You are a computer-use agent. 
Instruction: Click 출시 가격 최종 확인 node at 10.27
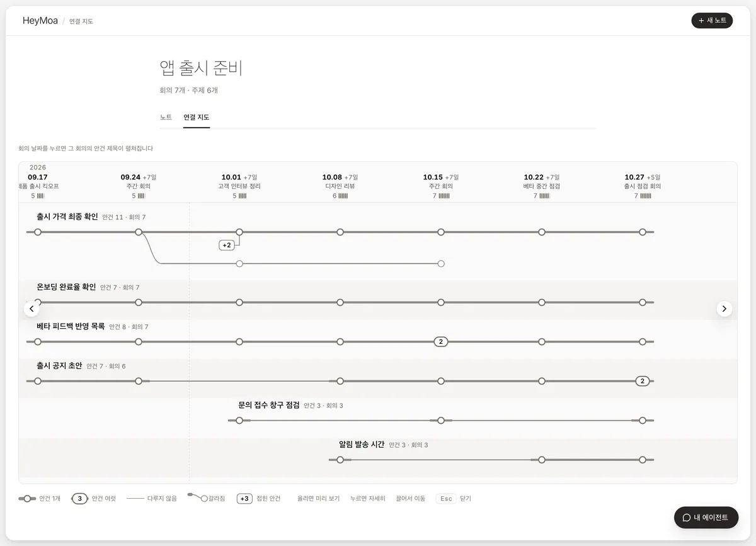point(643,232)
